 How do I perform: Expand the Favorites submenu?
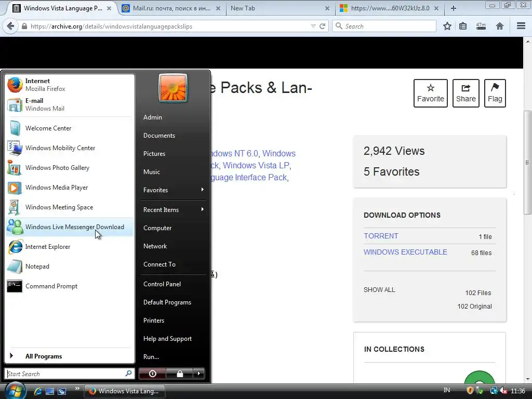(x=173, y=190)
